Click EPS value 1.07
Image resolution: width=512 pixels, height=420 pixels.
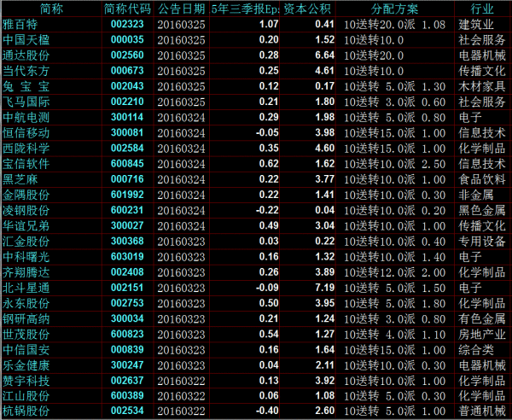point(269,24)
